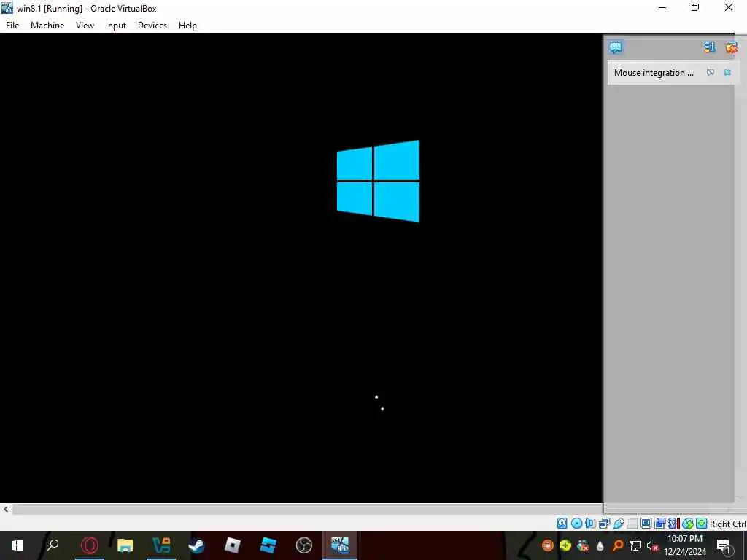Click the network tray icon

635,545
